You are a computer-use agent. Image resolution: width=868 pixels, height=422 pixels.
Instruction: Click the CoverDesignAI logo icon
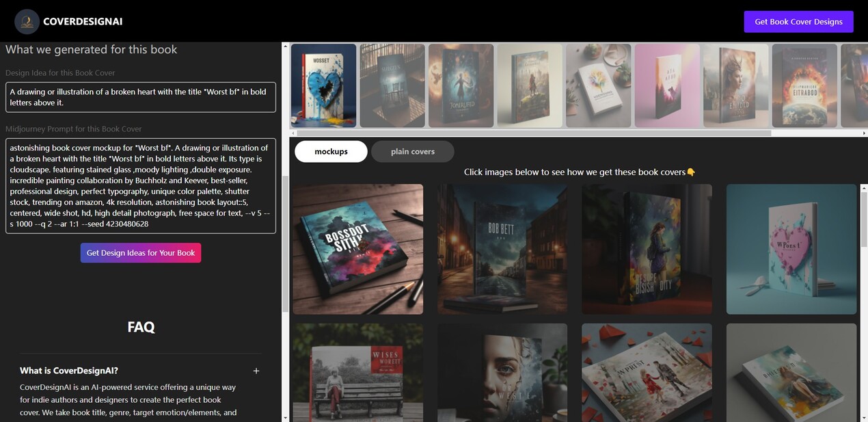(26, 21)
